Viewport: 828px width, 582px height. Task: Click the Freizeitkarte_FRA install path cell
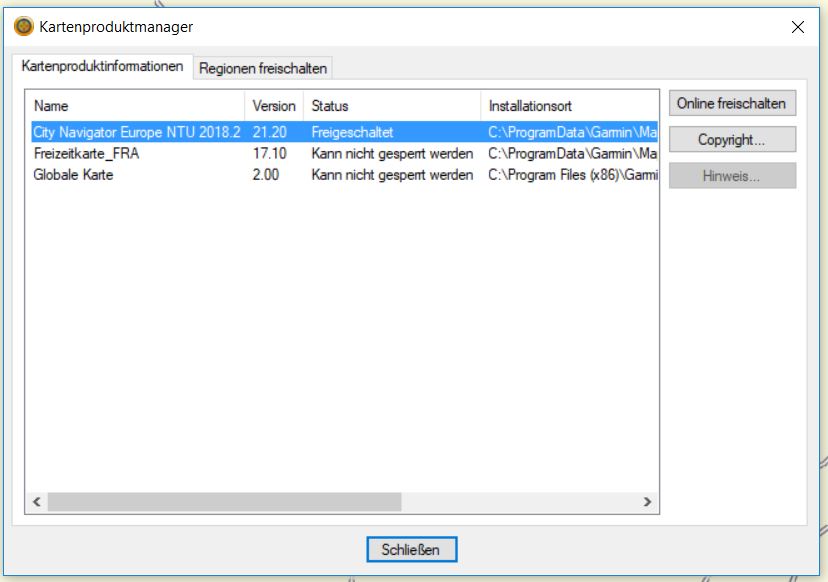[x=572, y=154]
